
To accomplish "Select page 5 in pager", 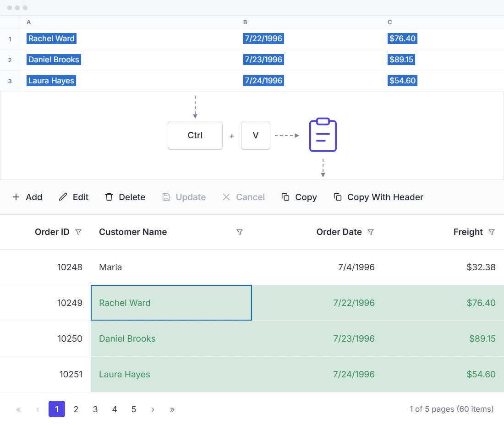I will tap(134, 409).
